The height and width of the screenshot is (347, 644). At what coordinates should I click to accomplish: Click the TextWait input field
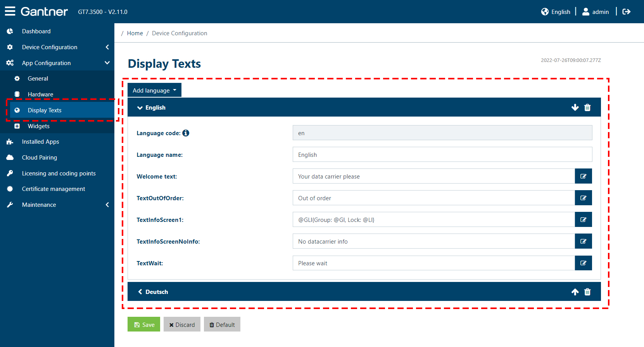pyautogui.click(x=434, y=263)
